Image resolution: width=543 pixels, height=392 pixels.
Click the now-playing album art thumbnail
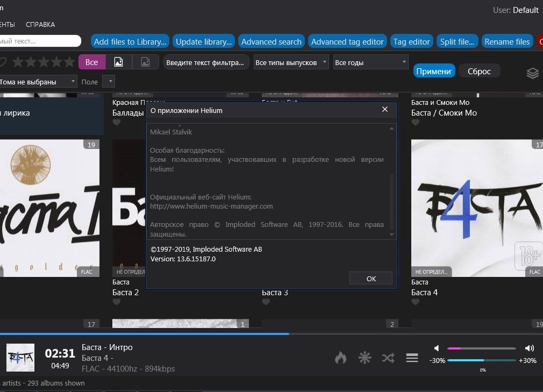[20, 358]
